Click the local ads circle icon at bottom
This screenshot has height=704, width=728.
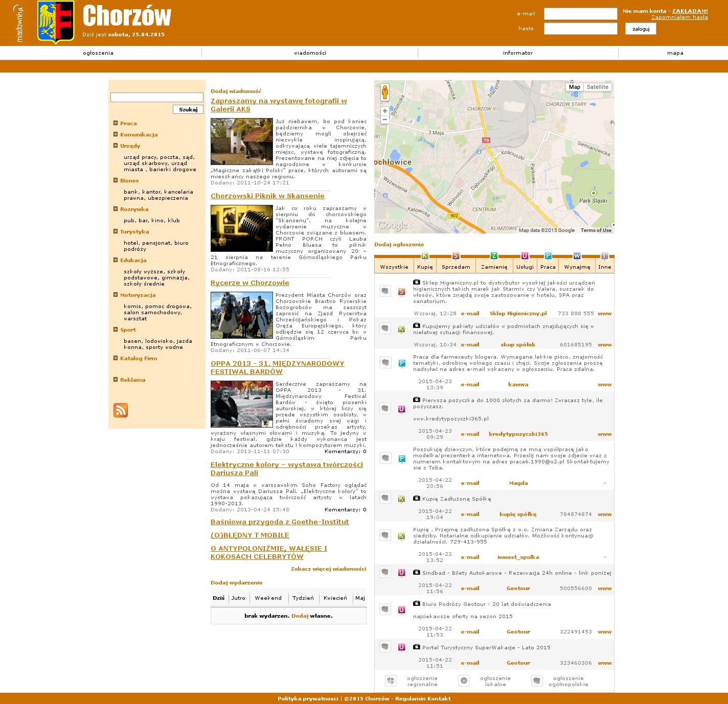[464, 680]
